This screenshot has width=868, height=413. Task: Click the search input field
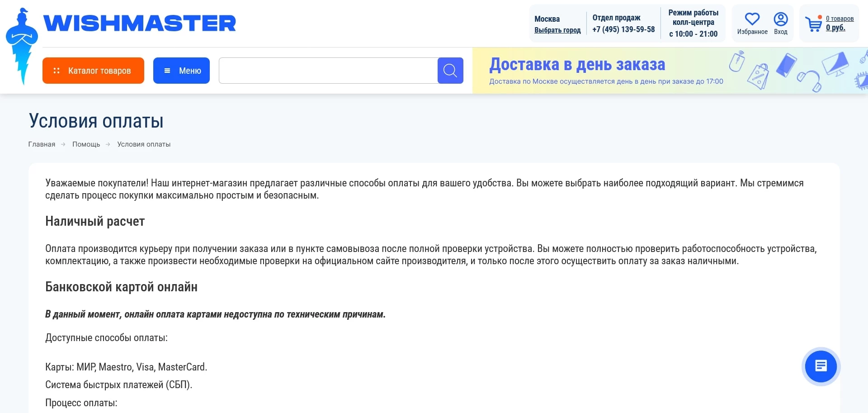click(328, 71)
